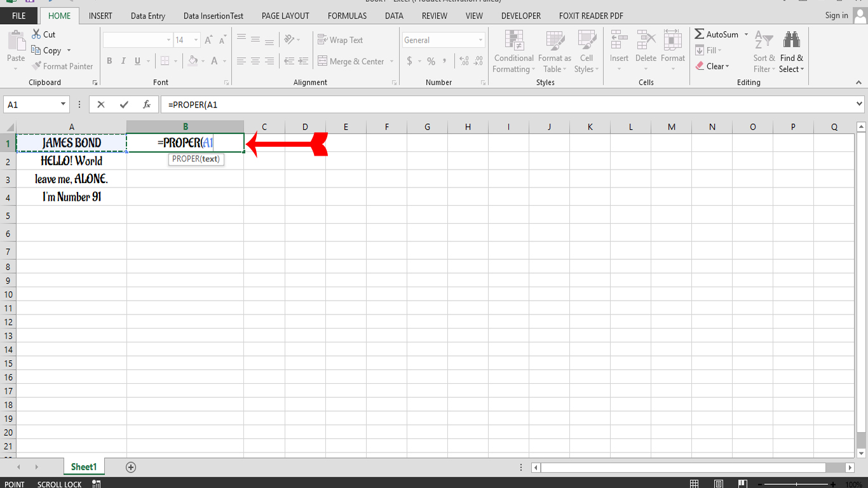Click the Fill Color paint bucket
The image size is (868, 488).
193,61
